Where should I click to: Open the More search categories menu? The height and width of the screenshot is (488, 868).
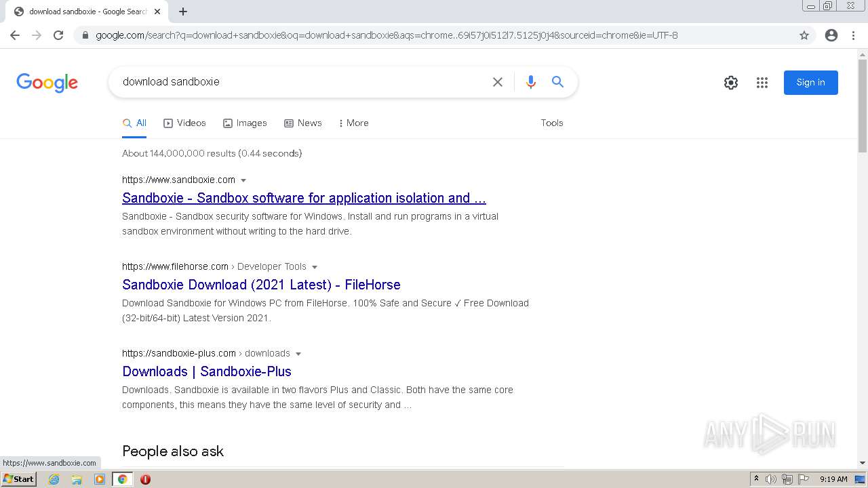[x=353, y=123]
